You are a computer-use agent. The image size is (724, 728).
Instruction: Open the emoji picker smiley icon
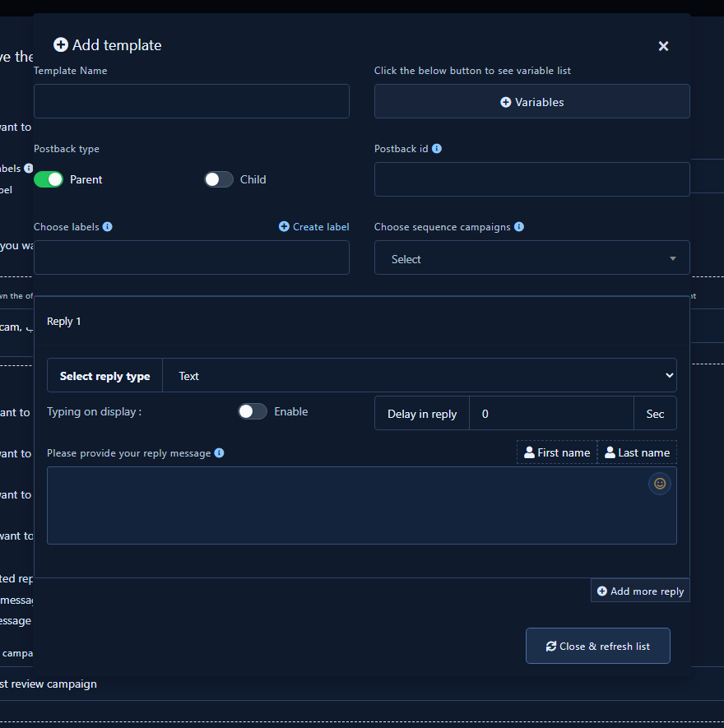tap(660, 484)
